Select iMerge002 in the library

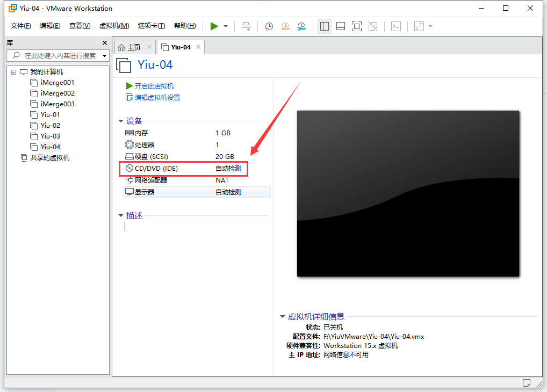click(52, 93)
